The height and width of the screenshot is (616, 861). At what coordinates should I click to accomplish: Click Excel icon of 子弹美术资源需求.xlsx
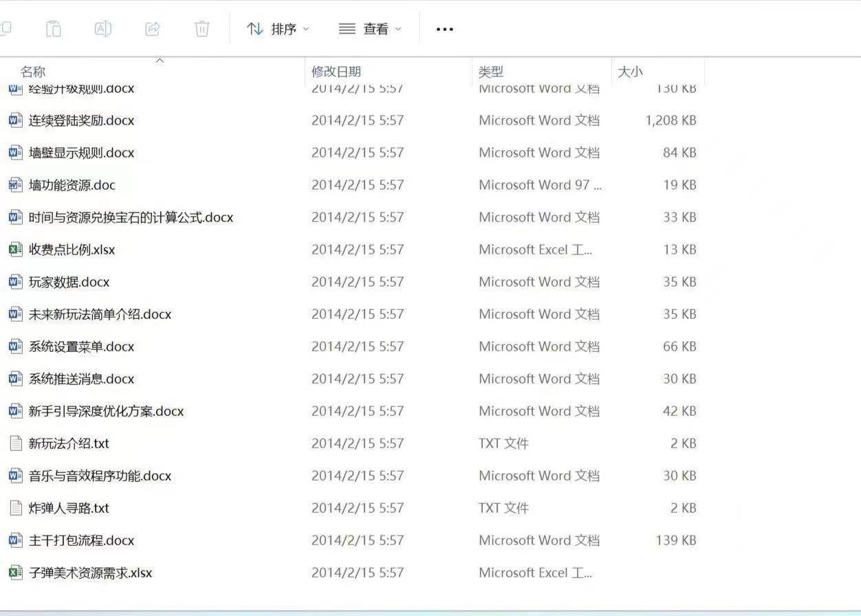pos(16,573)
